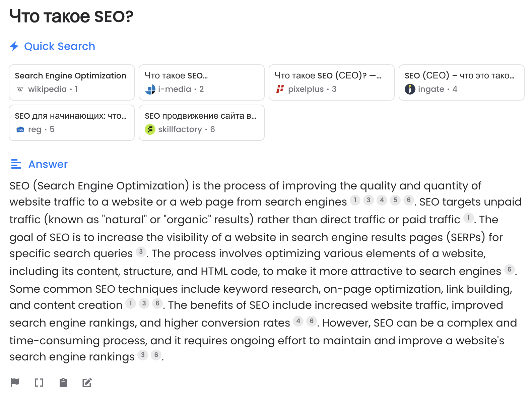Click citation 3 after 'specific search queries'

(141, 252)
